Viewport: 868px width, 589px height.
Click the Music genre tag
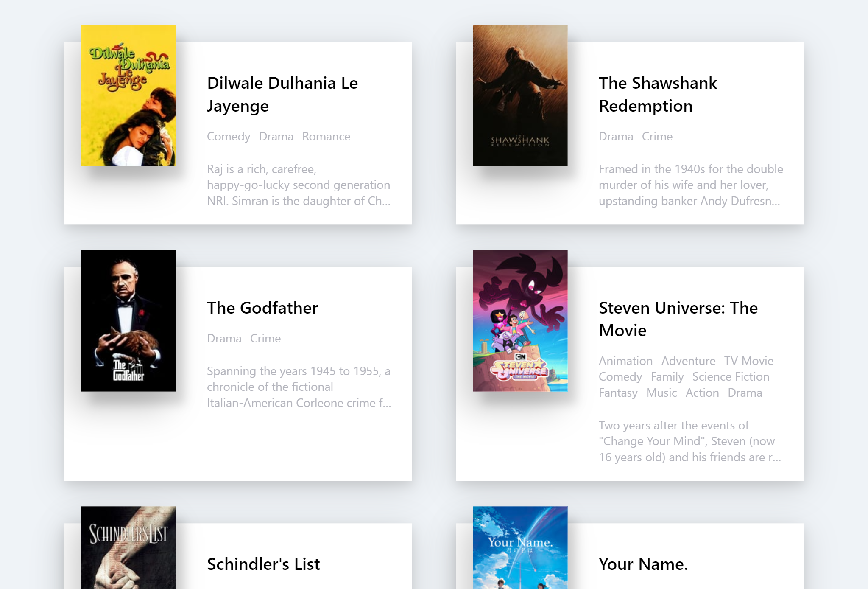pyautogui.click(x=661, y=393)
